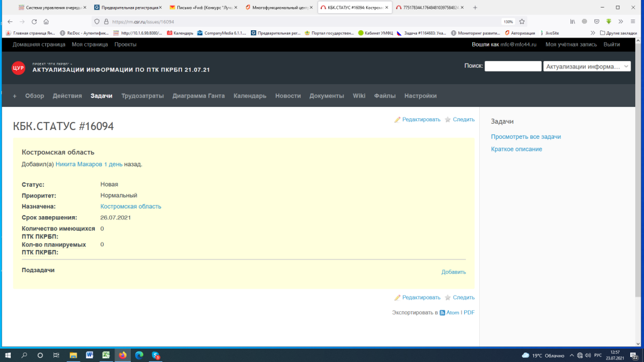Expand the plus menu left of Обзор

[x=14, y=96]
